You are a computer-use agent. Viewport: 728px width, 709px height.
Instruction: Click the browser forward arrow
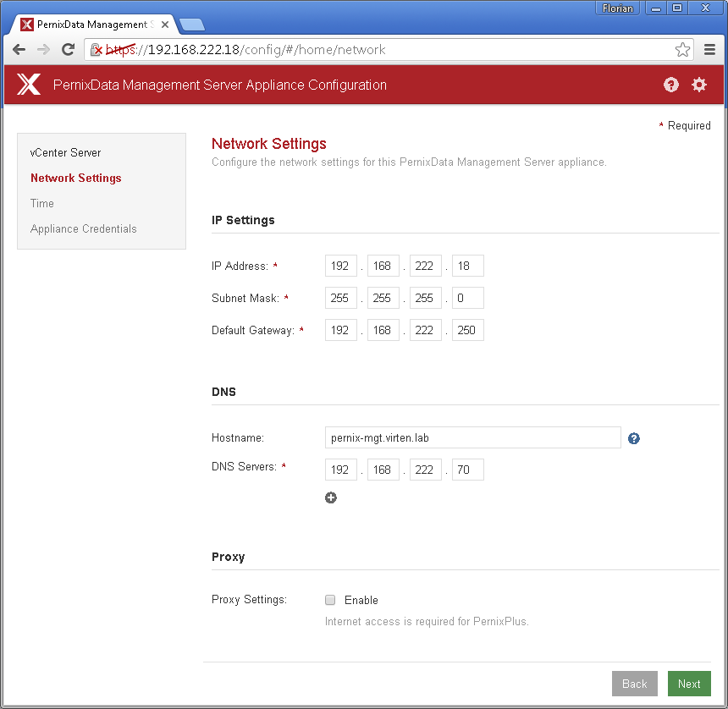click(43, 50)
